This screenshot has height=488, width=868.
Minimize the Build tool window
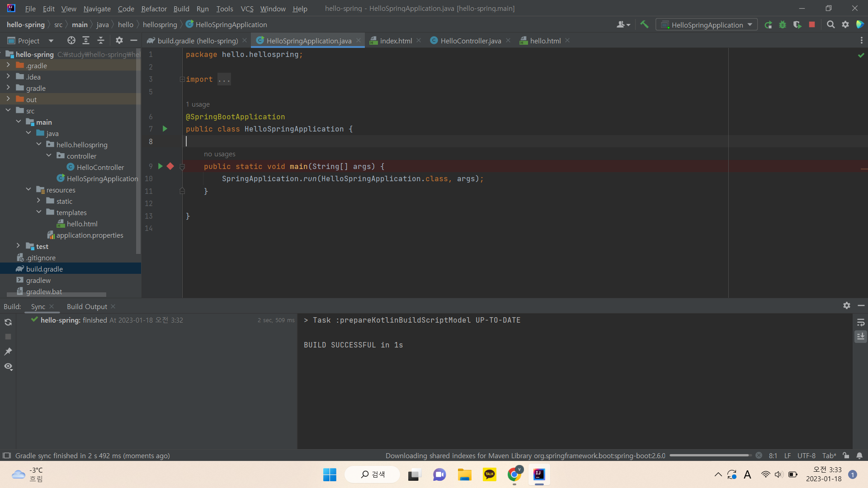861,306
